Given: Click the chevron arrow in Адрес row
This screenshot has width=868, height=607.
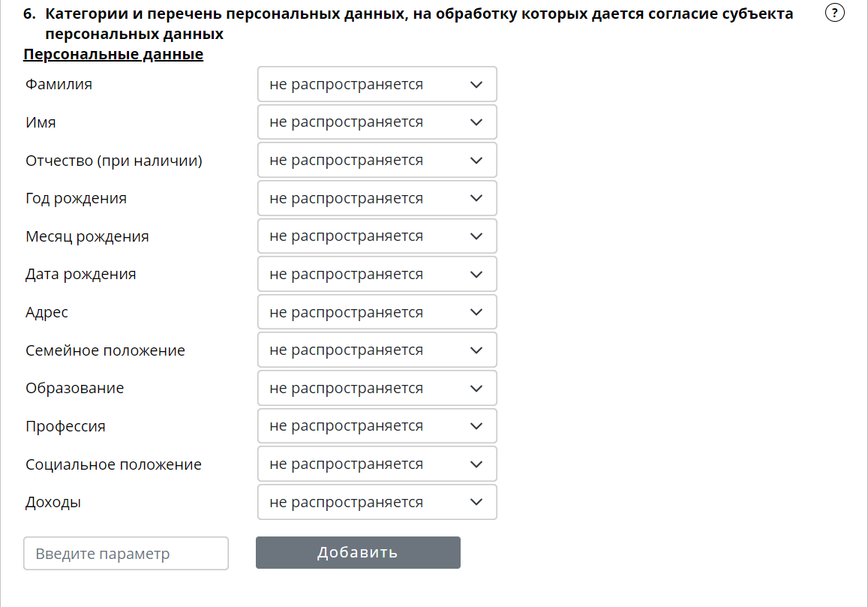Looking at the screenshot, I should (x=476, y=312).
